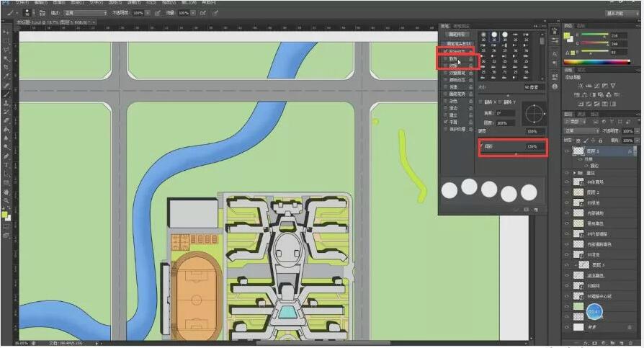Select the Crop tool in the toolbar

6,67
